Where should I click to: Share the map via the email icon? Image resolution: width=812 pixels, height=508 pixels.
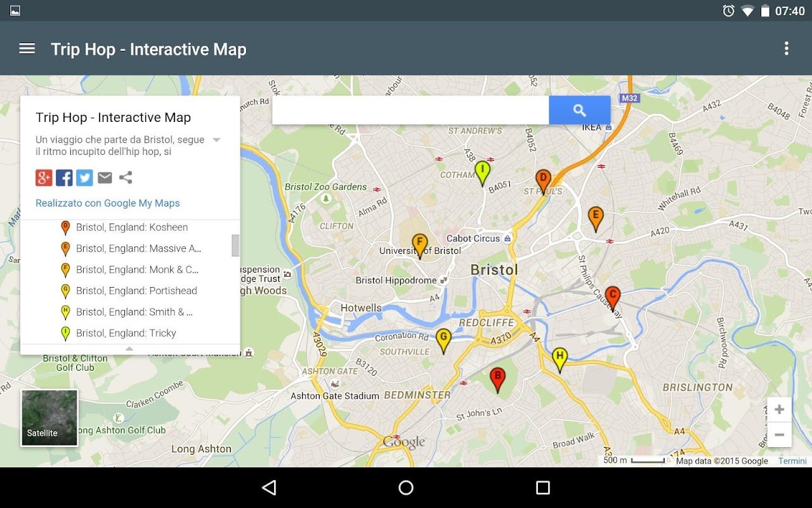tap(105, 178)
